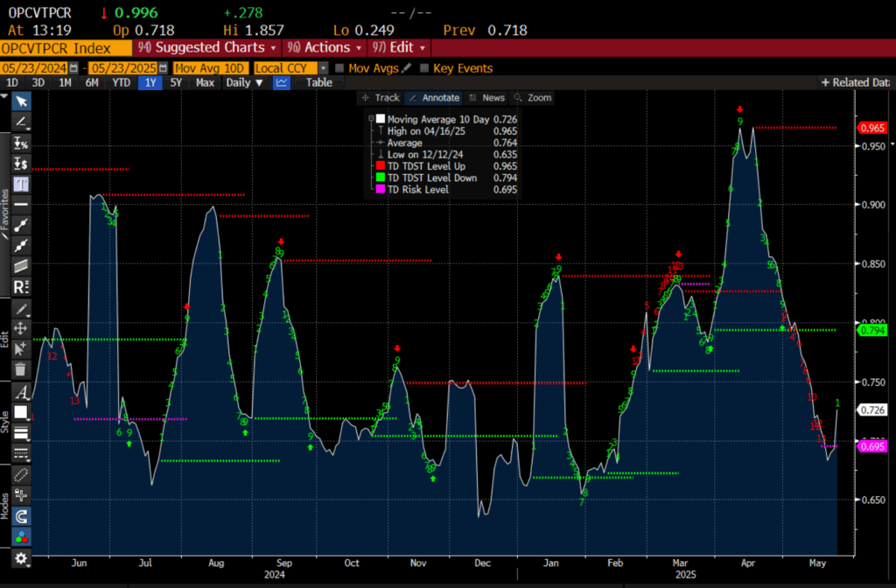The image size is (896, 588).
Task: Collapse the chart legend box
Action: (371, 118)
